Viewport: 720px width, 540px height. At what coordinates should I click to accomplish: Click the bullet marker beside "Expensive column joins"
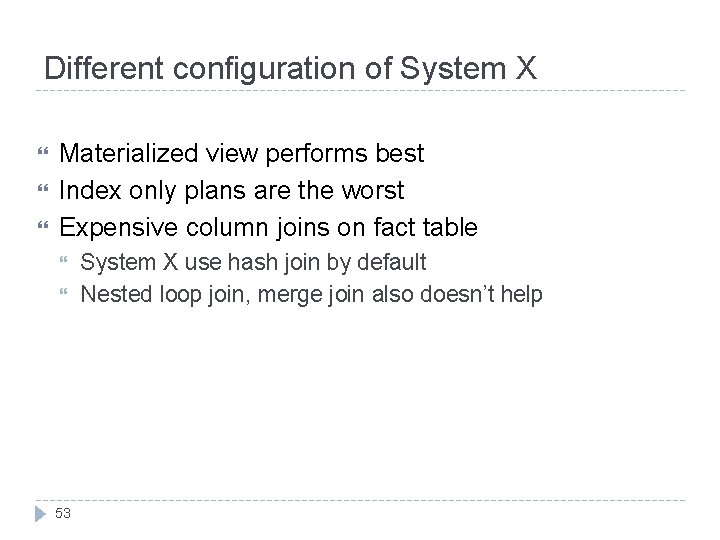tap(42, 228)
